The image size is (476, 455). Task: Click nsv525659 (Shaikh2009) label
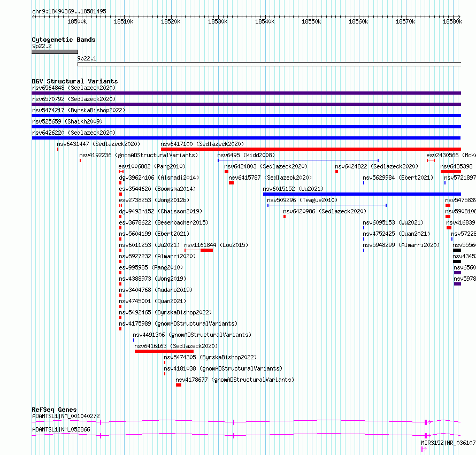(x=67, y=121)
